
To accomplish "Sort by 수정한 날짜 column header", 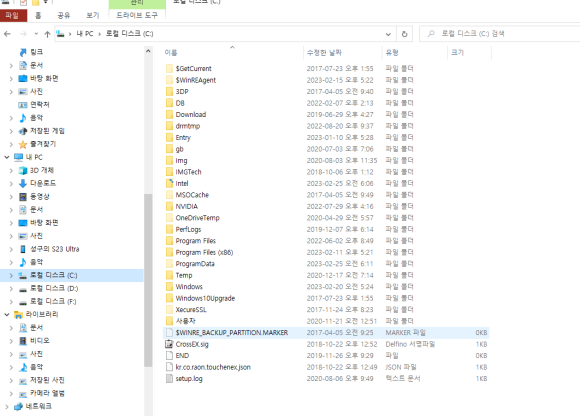I will click(324, 53).
